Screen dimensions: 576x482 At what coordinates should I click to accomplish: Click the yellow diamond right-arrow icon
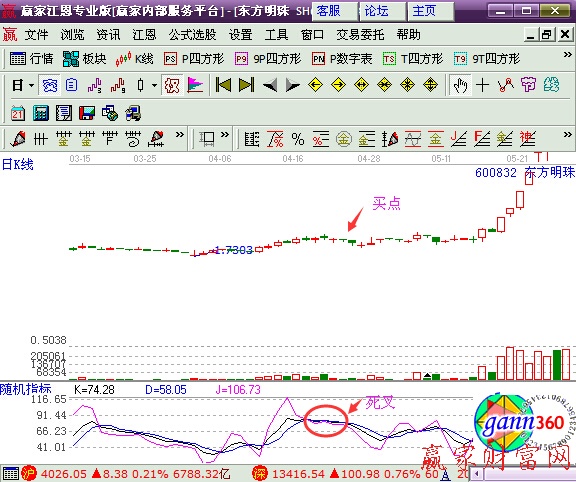338,85
